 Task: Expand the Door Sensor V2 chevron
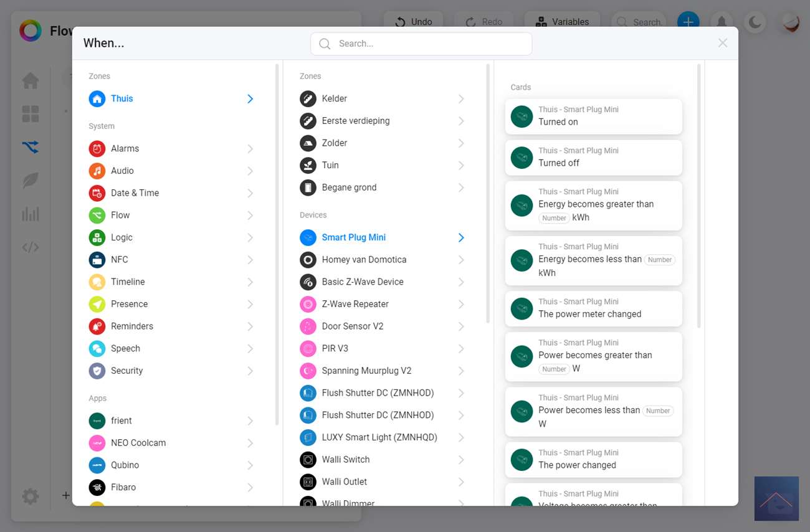coord(461,326)
